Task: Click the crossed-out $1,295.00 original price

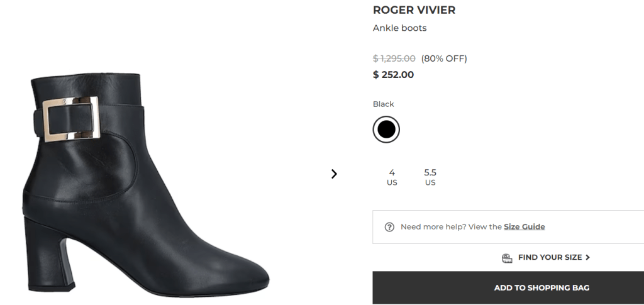Action: 394,58
